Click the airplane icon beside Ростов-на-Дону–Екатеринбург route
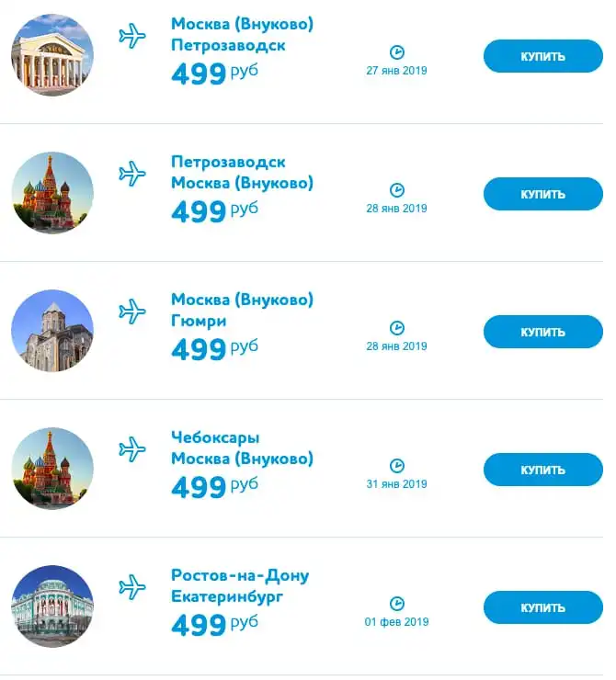 [132, 587]
